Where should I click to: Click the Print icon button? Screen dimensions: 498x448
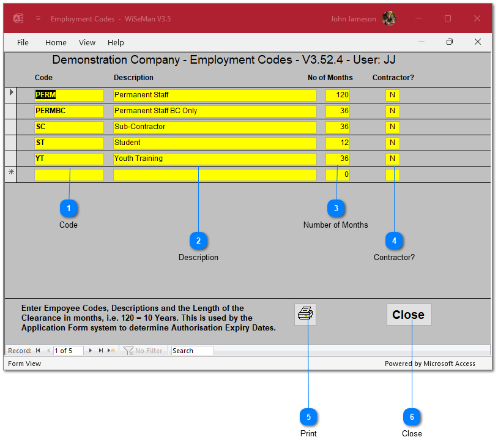305,315
